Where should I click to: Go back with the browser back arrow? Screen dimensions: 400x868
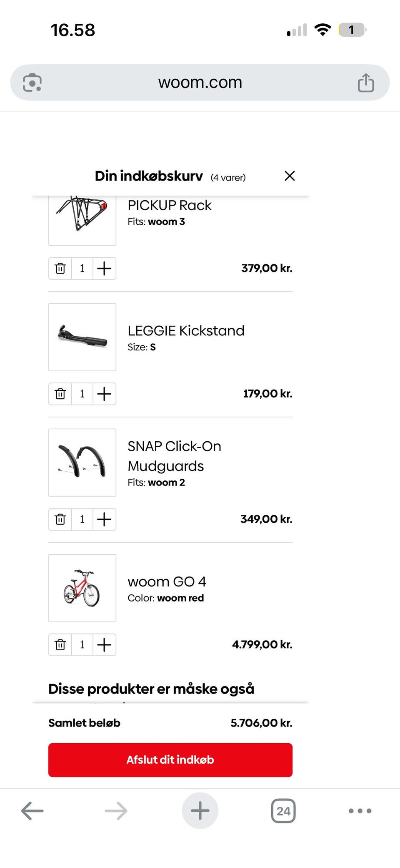[x=32, y=811]
